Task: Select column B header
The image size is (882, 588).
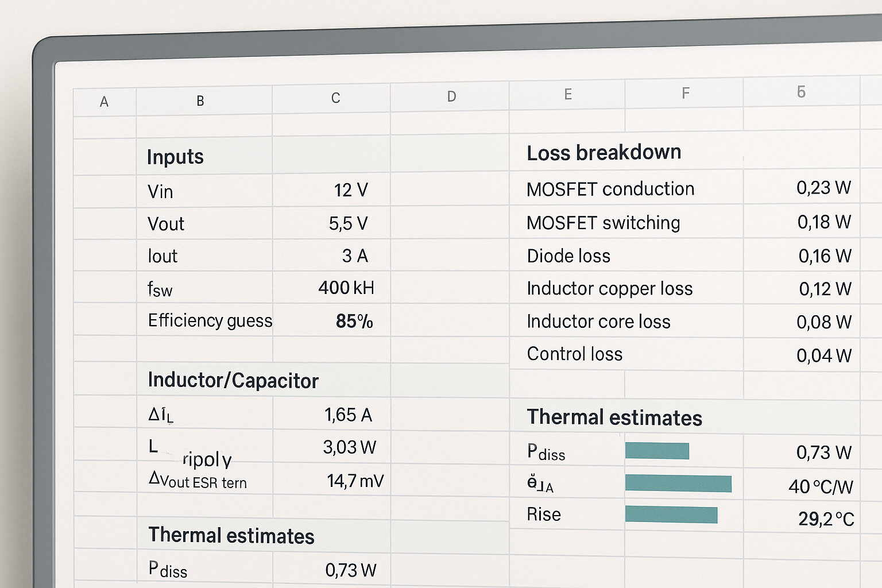Action: click(200, 99)
